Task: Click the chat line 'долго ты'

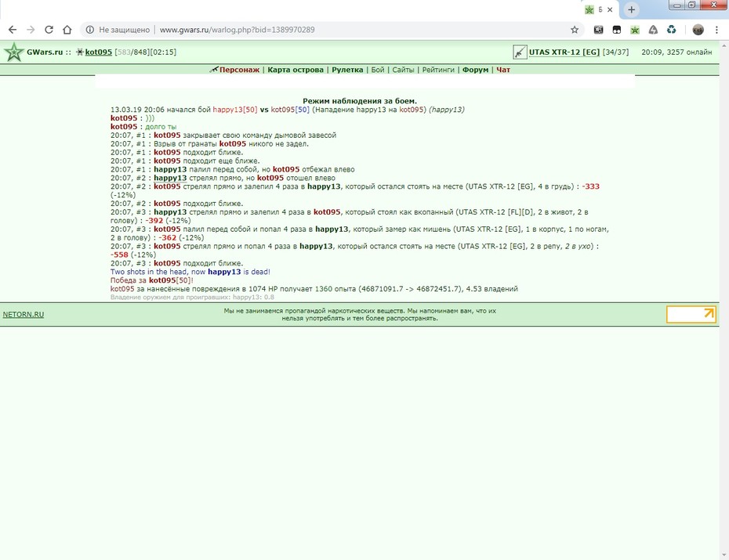Action: (x=161, y=126)
